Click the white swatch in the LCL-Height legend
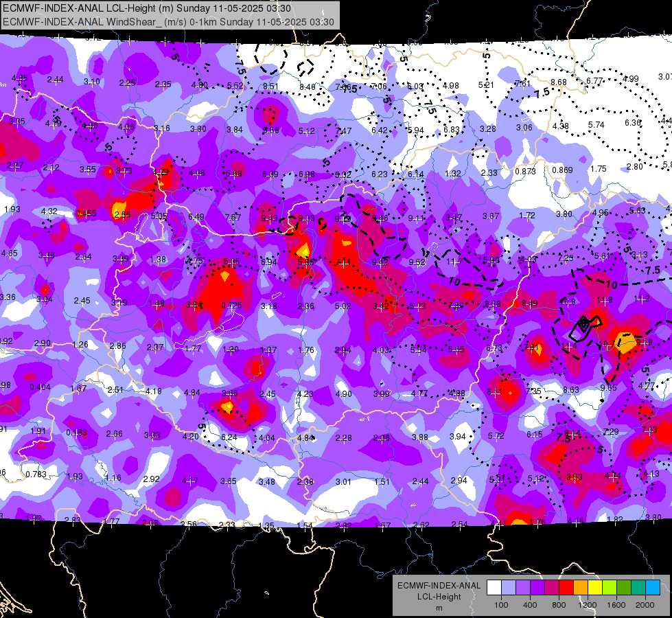This screenshot has width=672, height=618. tap(494, 588)
